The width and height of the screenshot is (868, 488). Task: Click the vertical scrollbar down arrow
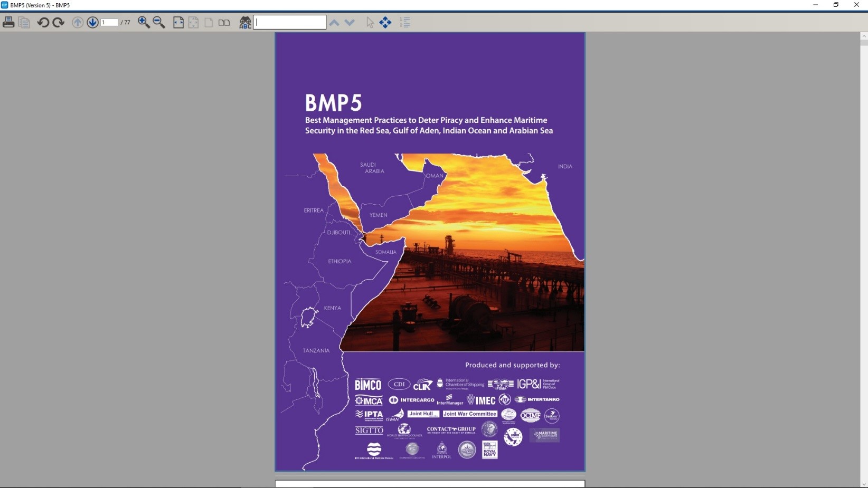864,484
